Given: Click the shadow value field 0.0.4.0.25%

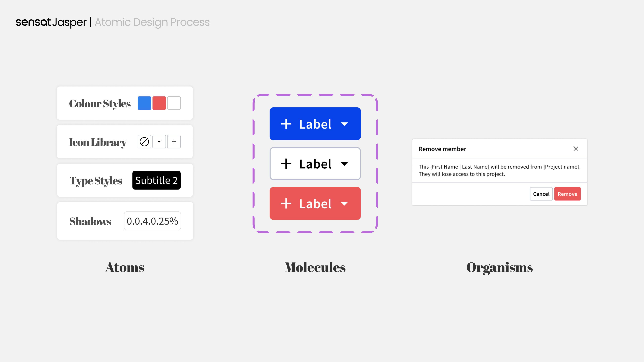Looking at the screenshot, I should (x=152, y=221).
